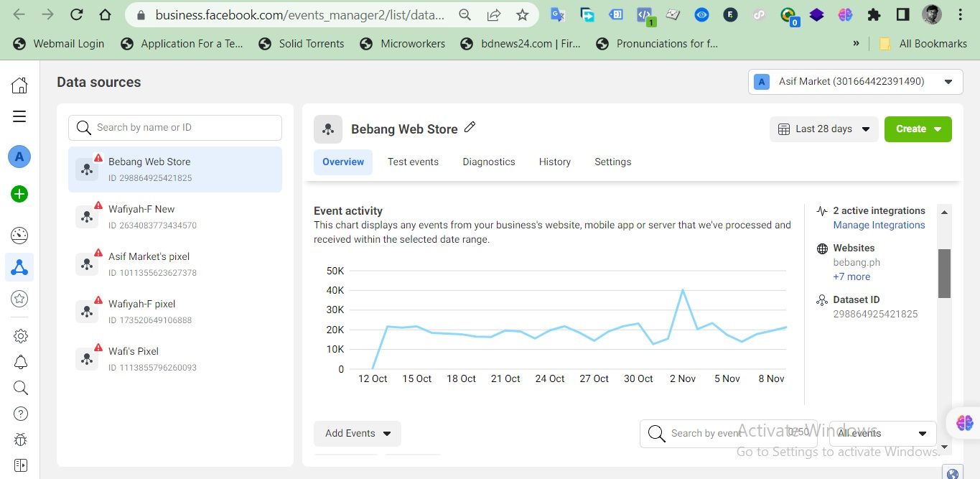Open the notifications bell in sidebar

pyautogui.click(x=20, y=362)
